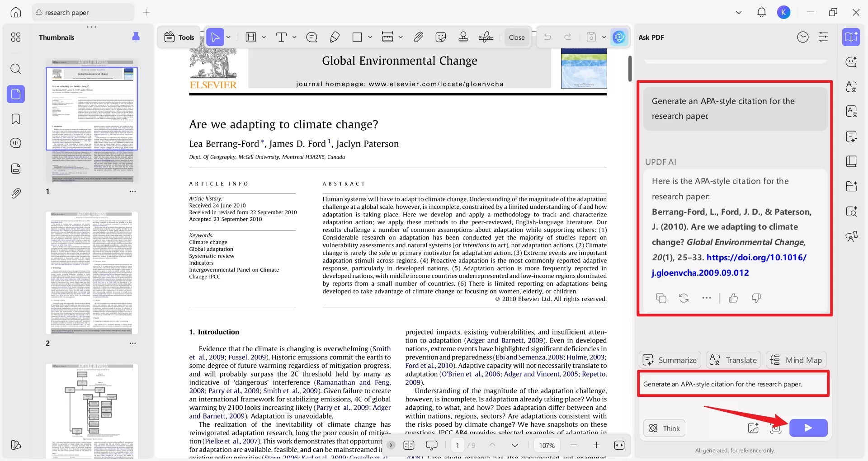Pick the highlighter pen tool
This screenshot has width=868, height=461.
coord(335,37)
